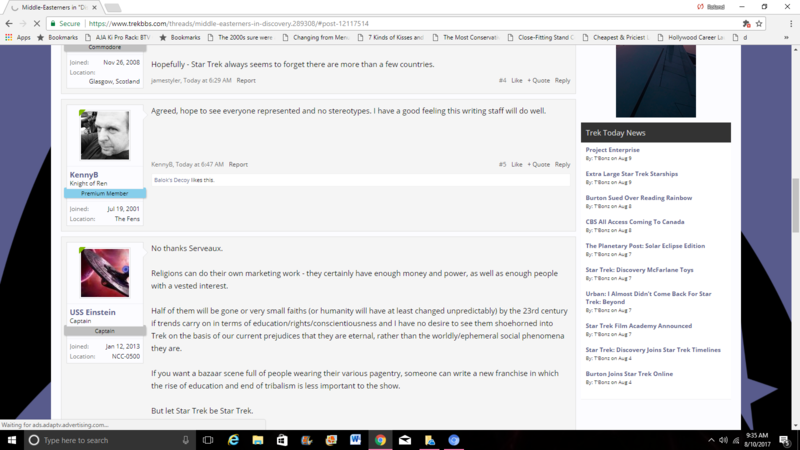Open the taskbar clock showing 9:35 AM

coord(757,440)
